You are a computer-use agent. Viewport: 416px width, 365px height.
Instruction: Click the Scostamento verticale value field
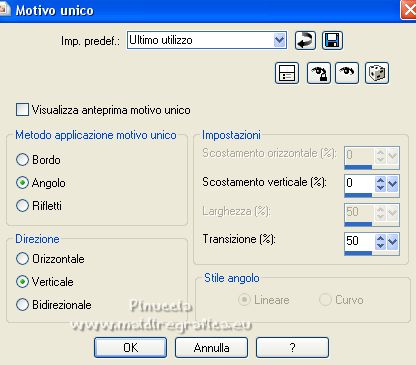pyautogui.click(x=359, y=183)
